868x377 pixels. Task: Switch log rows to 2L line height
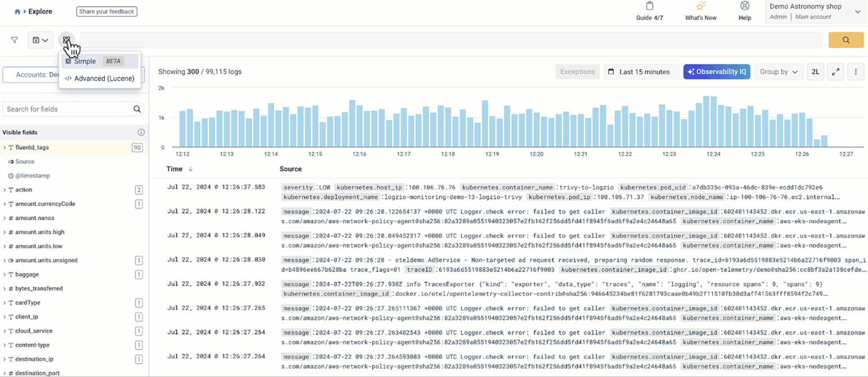[815, 72]
